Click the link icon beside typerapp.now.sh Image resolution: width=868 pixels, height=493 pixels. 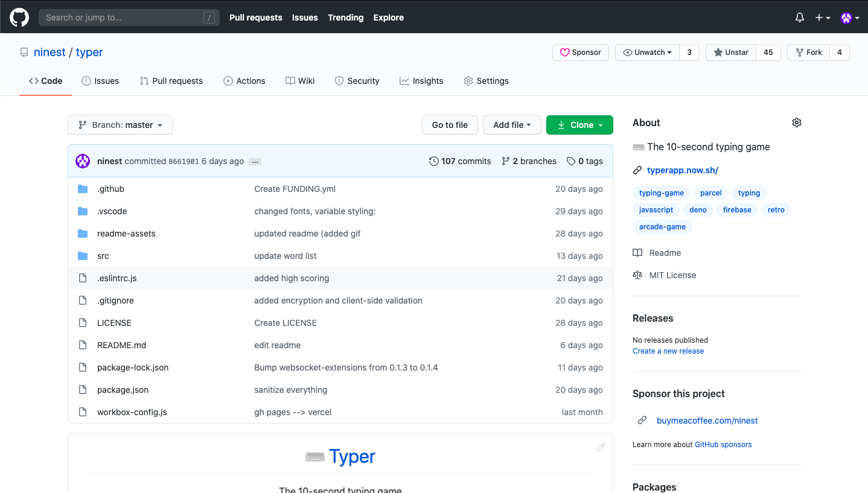click(637, 171)
